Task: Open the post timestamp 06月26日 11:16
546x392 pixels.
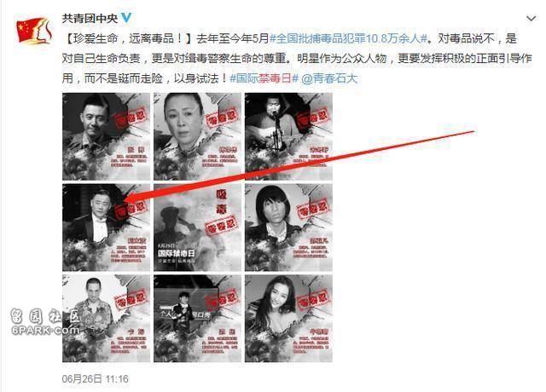Action: coord(95,378)
